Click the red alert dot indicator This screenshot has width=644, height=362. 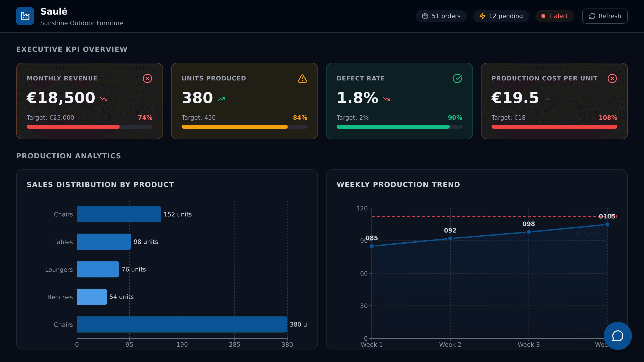(x=543, y=16)
